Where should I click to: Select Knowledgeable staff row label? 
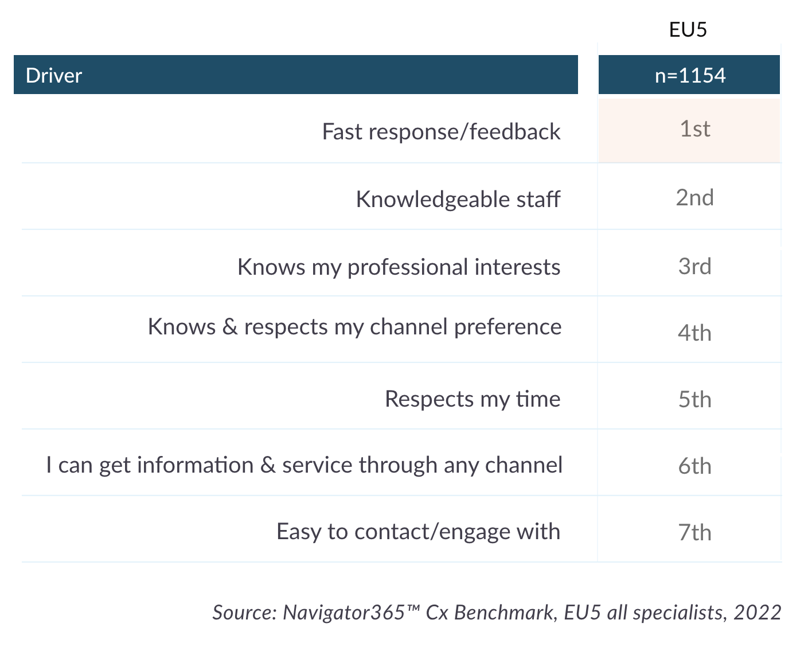coord(458,200)
